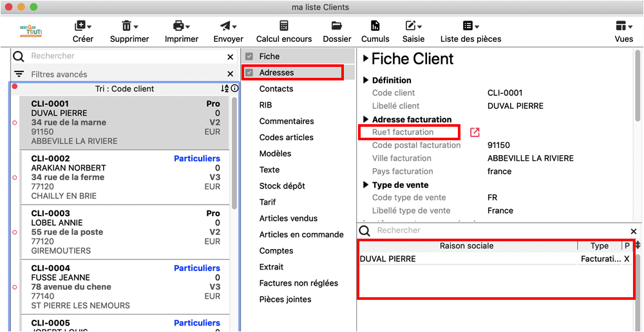Collapse the Définition section triangle

pyautogui.click(x=366, y=80)
